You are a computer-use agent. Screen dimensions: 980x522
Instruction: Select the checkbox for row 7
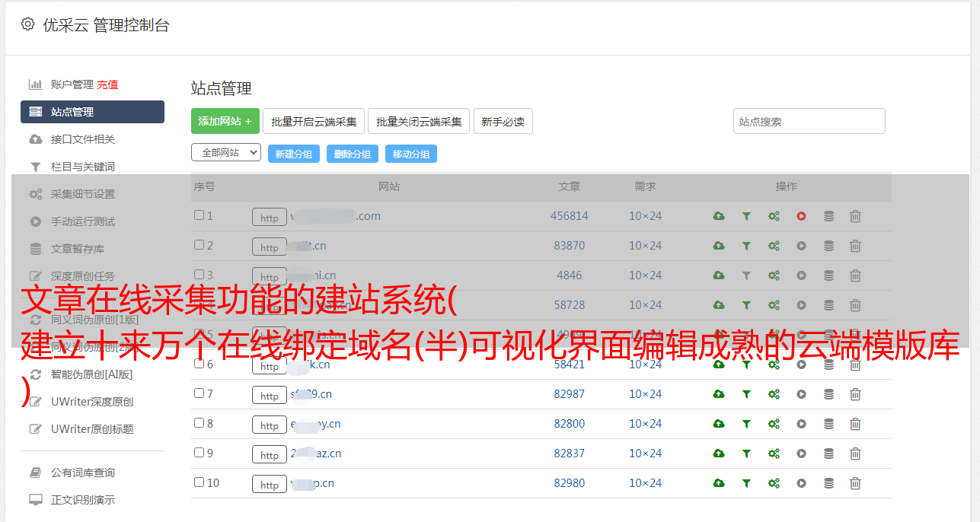tap(199, 393)
